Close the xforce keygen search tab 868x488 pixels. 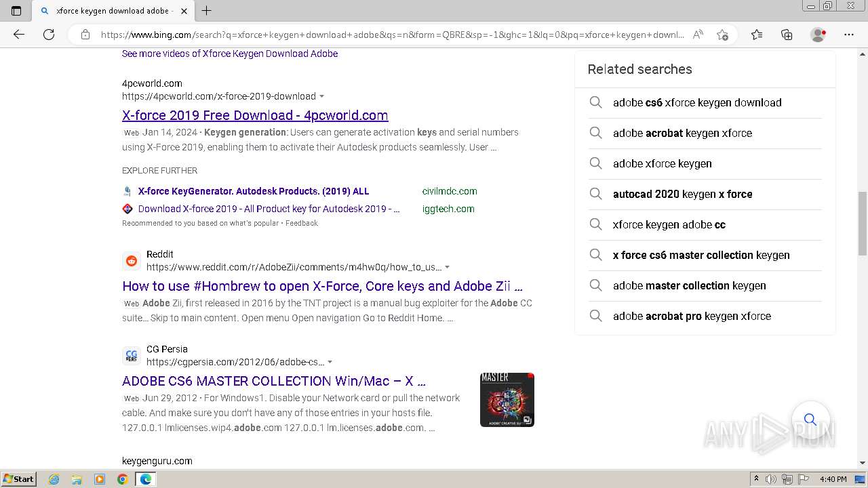184,11
